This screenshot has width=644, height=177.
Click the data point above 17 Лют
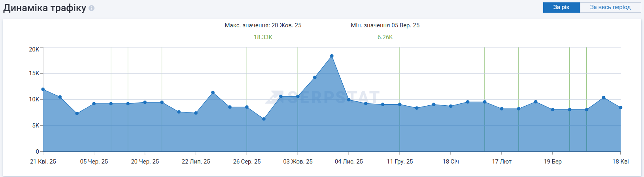coord(502,108)
